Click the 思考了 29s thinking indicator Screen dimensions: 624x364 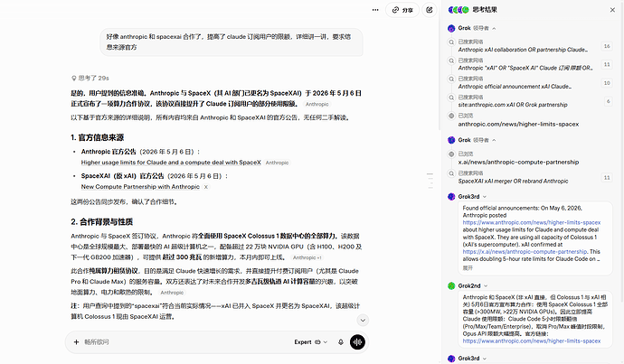point(90,78)
